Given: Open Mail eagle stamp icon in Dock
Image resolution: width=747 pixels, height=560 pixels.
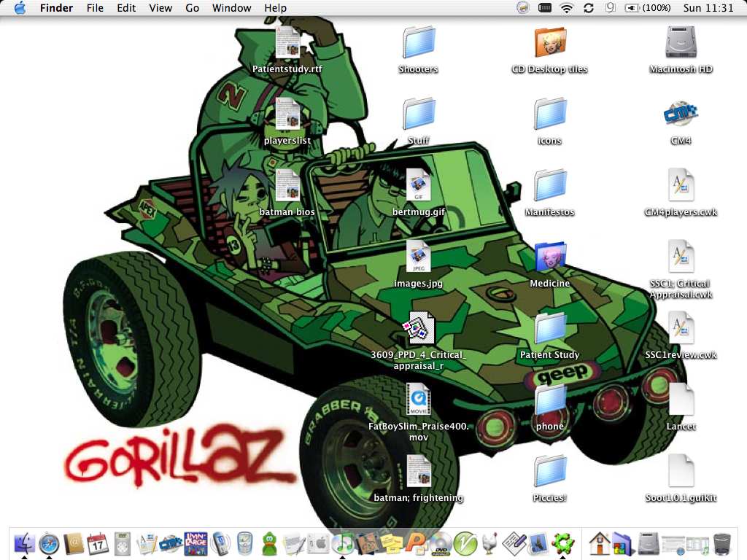Looking at the screenshot, I should click(x=538, y=543).
